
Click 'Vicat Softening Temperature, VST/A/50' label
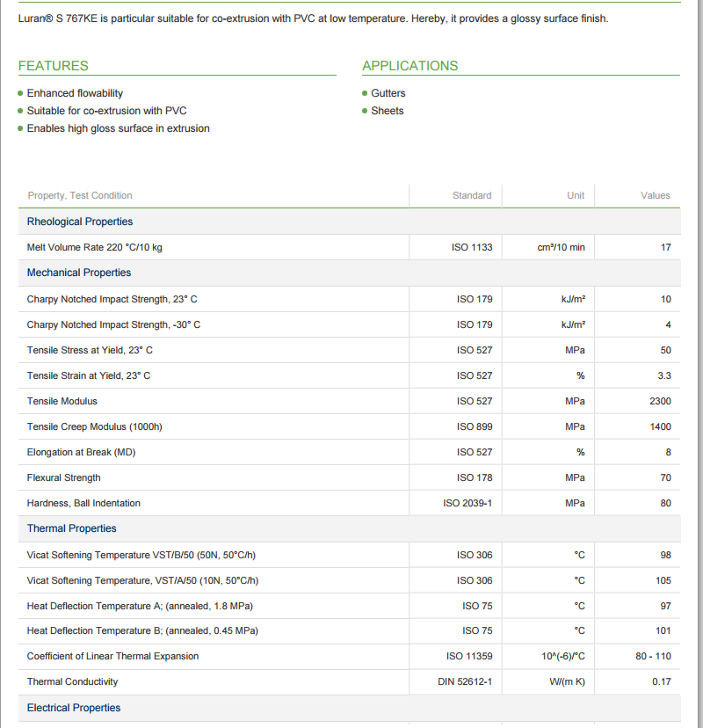coord(142,581)
